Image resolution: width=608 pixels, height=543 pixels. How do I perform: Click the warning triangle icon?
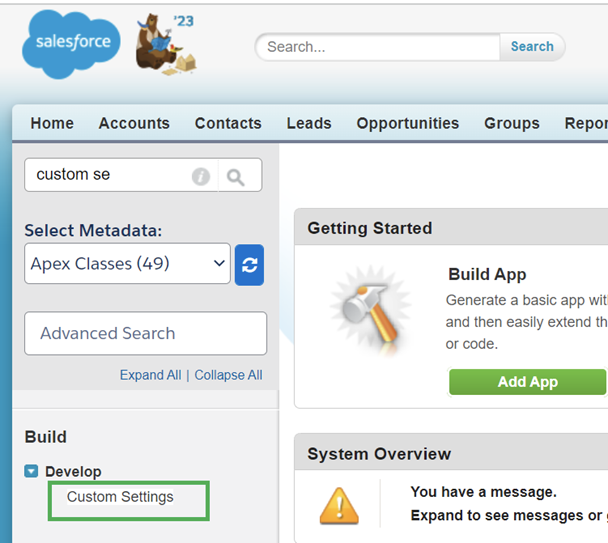coord(339,505)
